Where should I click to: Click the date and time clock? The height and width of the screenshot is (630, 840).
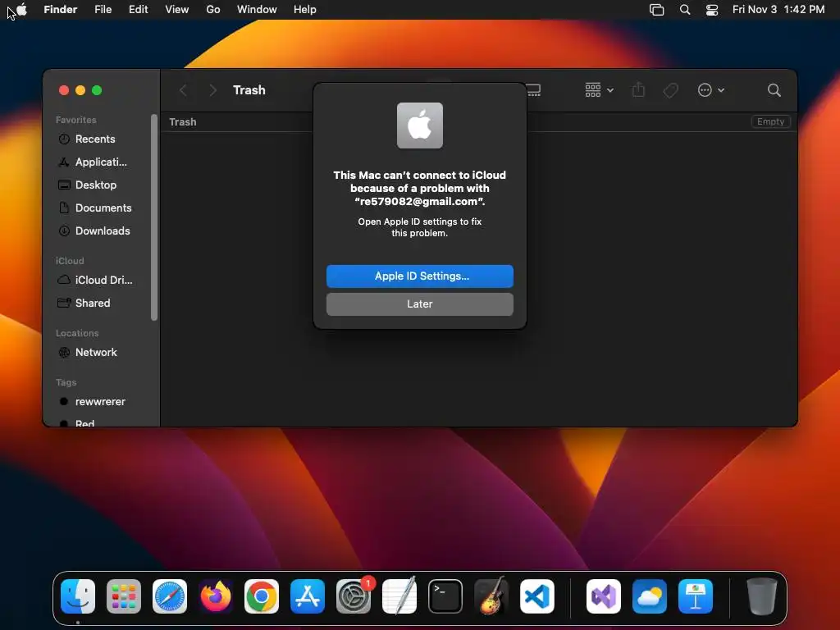click(x=778, y=10)
